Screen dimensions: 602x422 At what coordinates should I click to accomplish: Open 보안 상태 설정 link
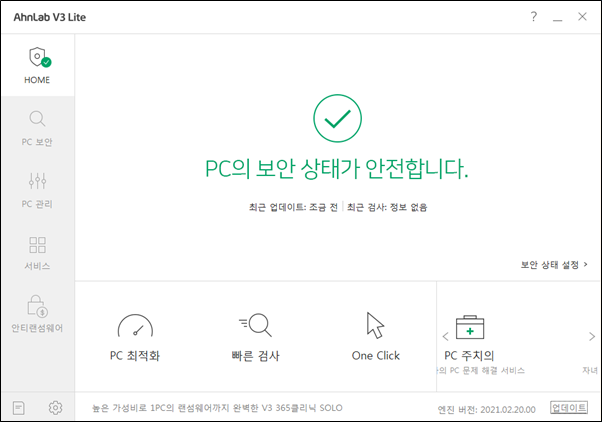click(554, 265)
